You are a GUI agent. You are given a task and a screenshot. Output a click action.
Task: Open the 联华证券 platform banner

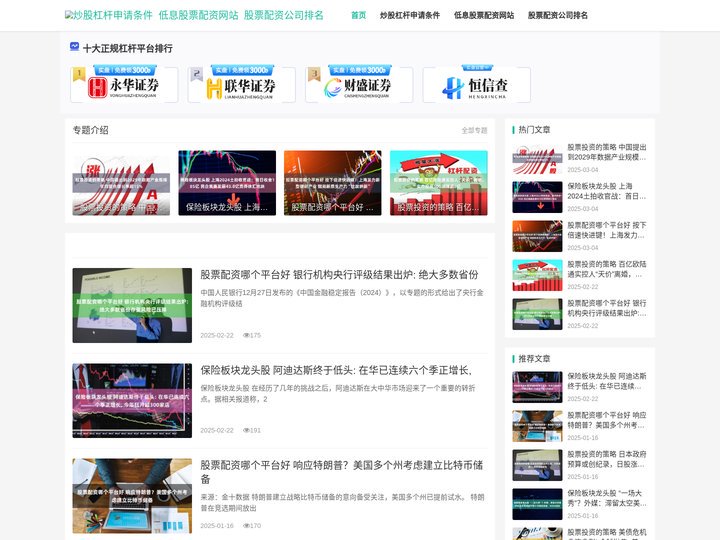[x=242, y=84]
